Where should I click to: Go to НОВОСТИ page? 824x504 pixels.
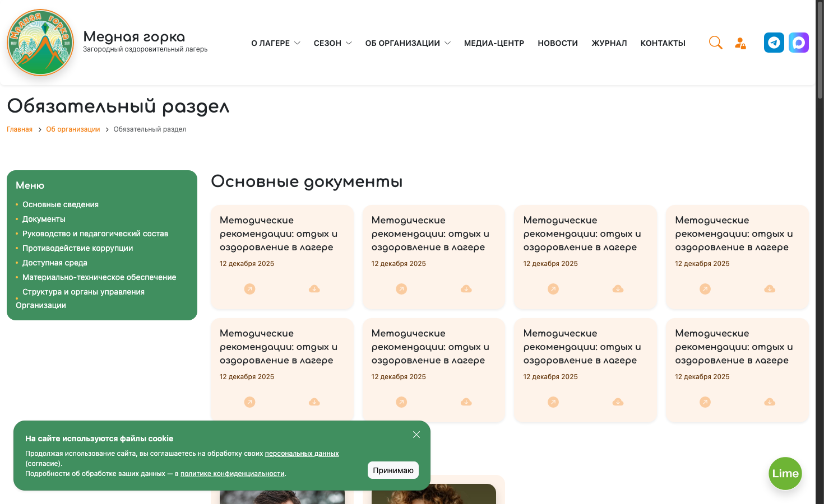tap(558, 43)
